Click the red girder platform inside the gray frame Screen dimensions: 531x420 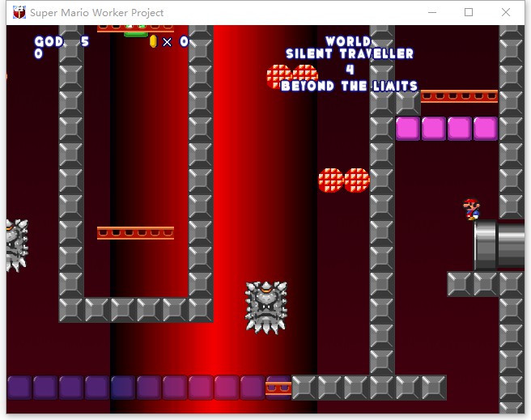[135, 233]
